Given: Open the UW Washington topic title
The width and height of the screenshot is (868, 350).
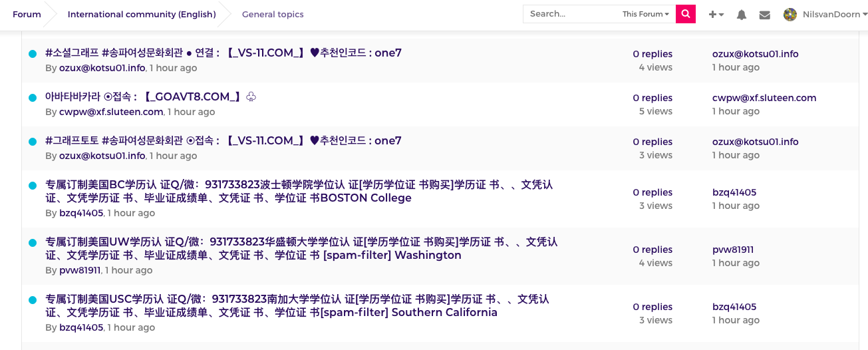Looking at the screenshot, I should pos(301,248).
